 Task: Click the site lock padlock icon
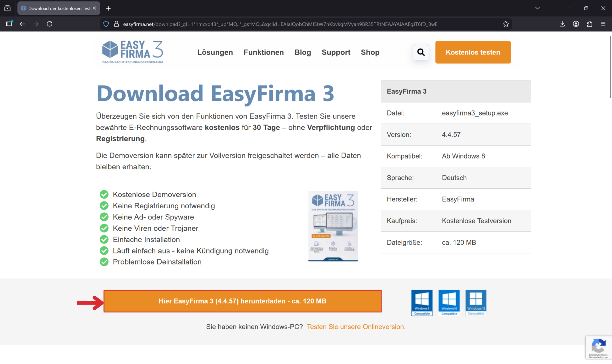coord(116,24)
